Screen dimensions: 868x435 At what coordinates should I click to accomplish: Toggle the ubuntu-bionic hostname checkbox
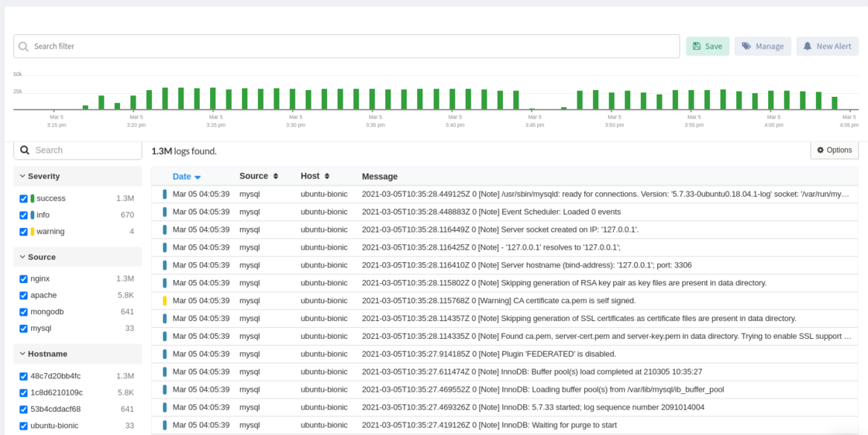(23, 426)
